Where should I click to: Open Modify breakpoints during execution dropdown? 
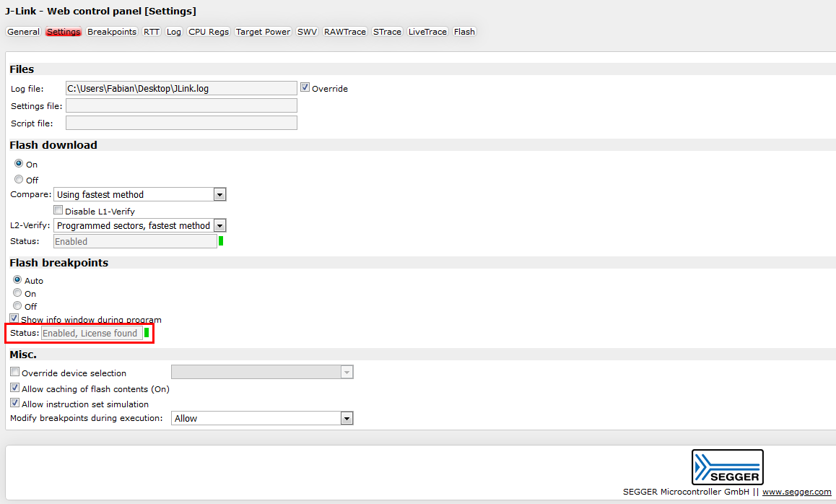[262, 418]
